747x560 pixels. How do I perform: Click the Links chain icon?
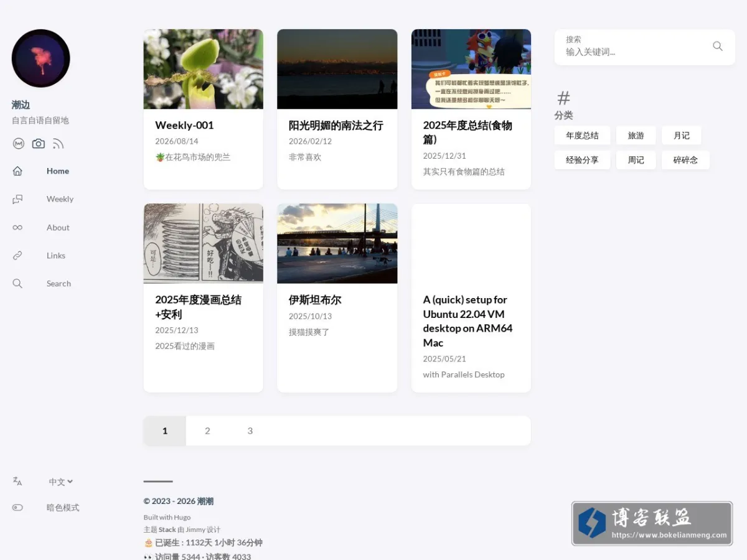(17, 256)
